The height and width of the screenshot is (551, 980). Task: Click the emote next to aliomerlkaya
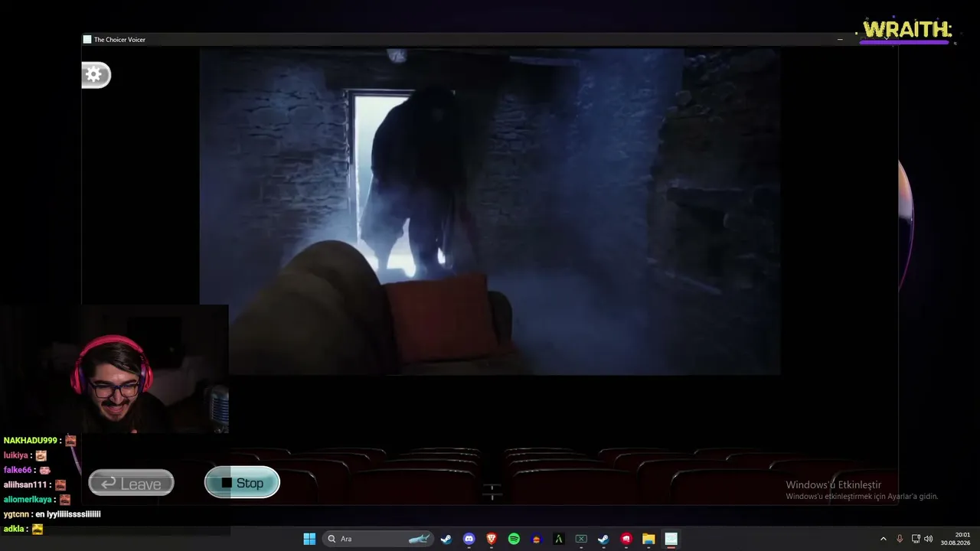click(x=65, y=500)
